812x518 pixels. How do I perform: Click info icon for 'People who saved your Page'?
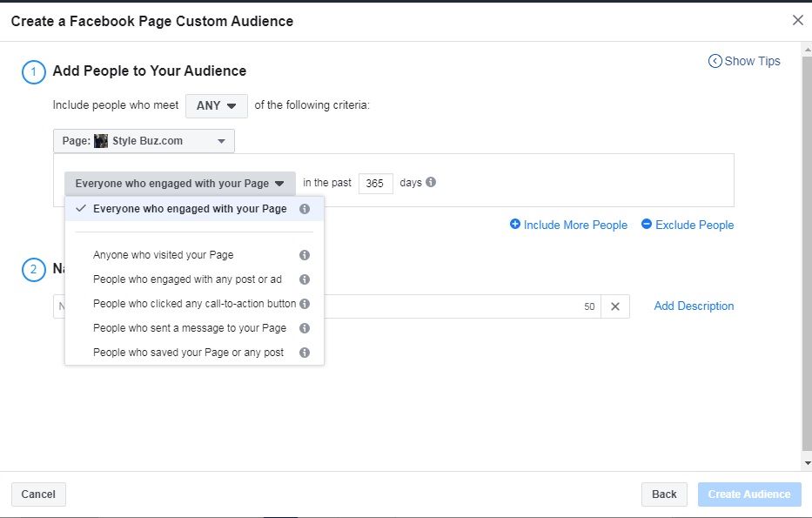tap(305, 353)
